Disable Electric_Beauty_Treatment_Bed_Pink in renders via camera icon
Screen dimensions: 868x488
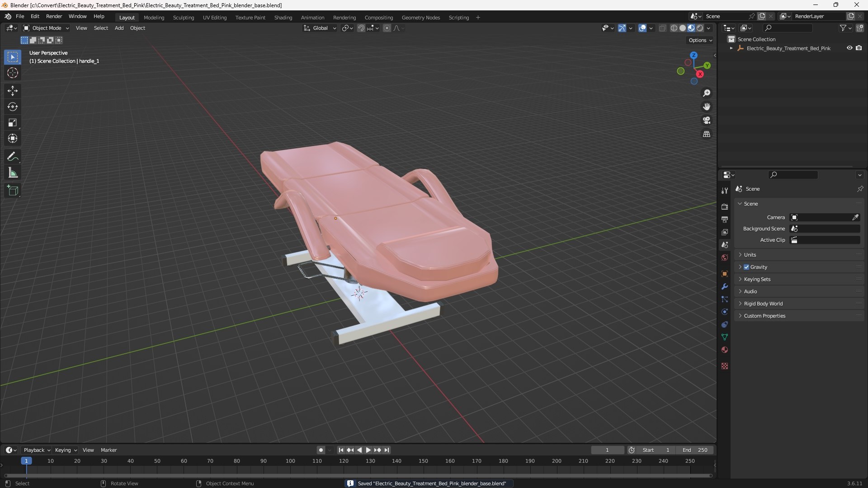(859, 48)
